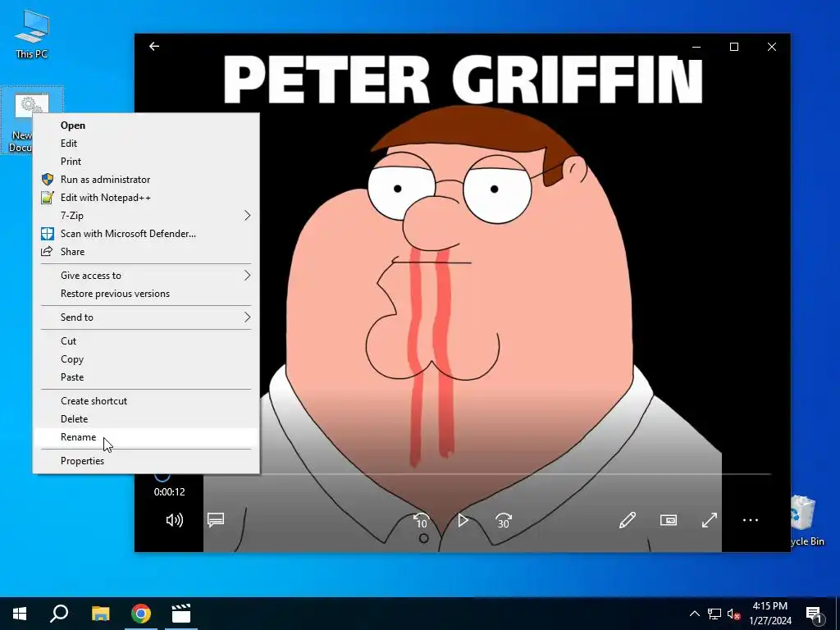The height and width of the screenshot is (630, 840).
Task: Choose Share in the context menu
Action: (x=146, y=252)
